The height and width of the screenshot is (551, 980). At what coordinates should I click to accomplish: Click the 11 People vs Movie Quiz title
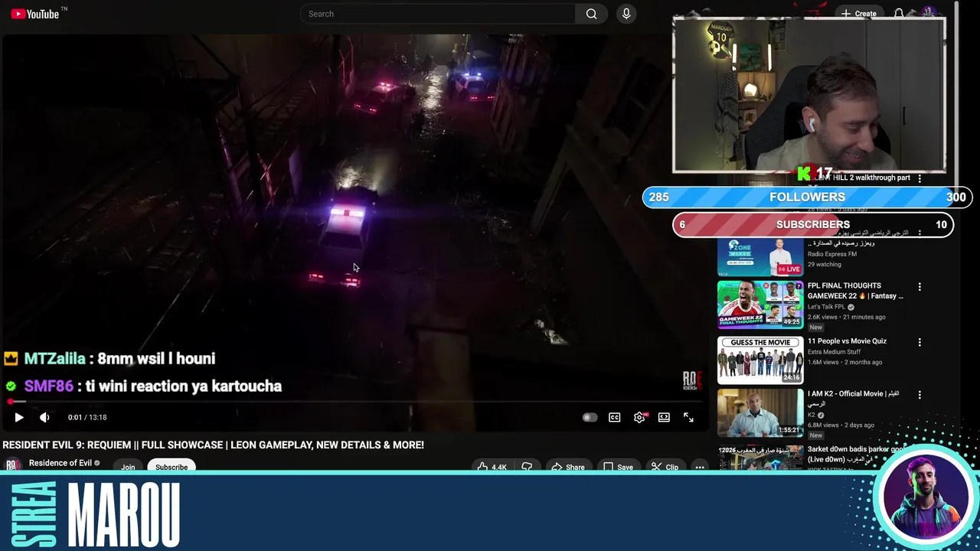pos(847,341)
